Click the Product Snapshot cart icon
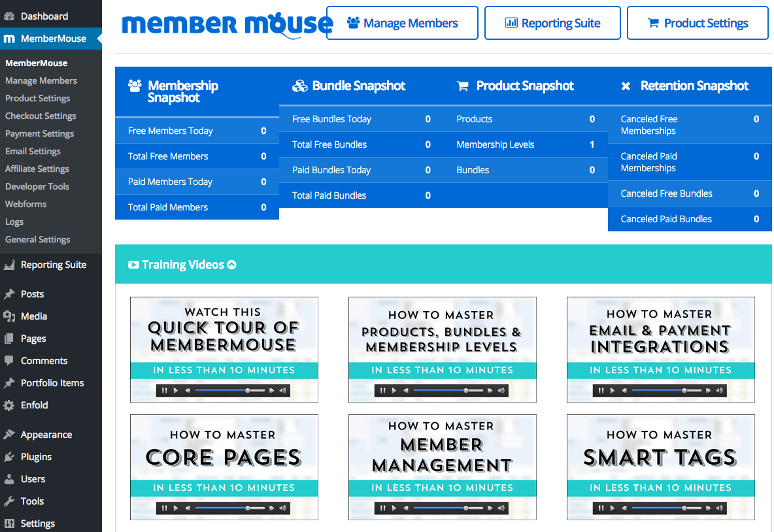Viewport: 774px width, 532px height. 463,86
